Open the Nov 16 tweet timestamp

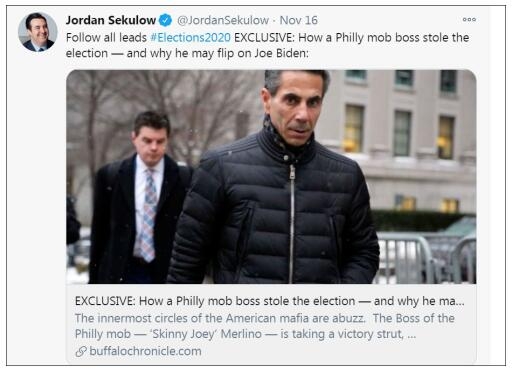[298, 20]
